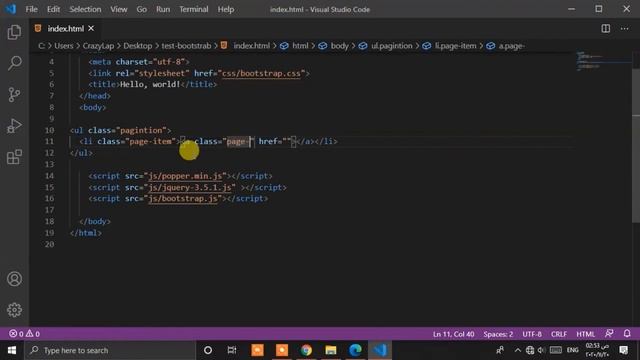Open the Edit menu
640x360 pixels.
click(x=53, y=9)
